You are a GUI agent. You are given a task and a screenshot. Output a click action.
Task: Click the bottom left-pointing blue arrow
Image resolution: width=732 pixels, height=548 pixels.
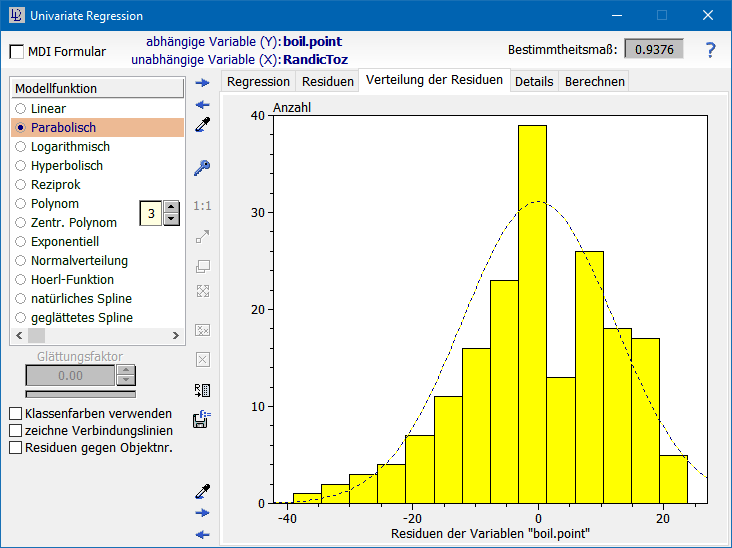[203, 534]
